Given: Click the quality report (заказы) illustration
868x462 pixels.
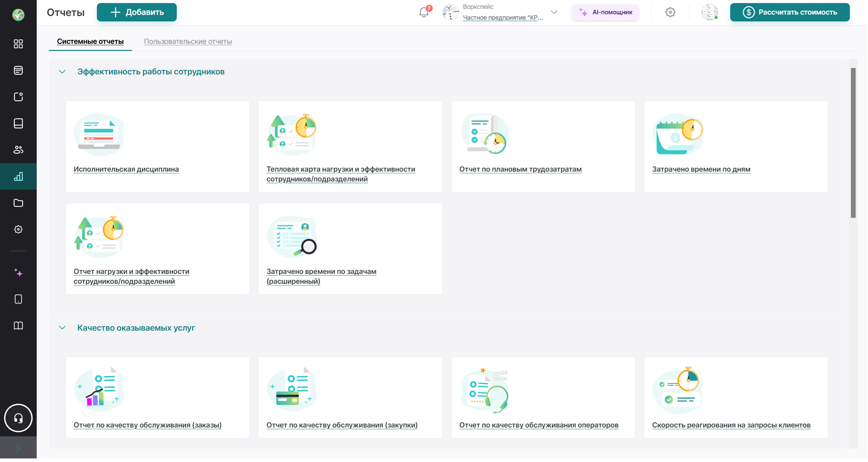Looking at the screenshot, I should (x=99, y=390).
